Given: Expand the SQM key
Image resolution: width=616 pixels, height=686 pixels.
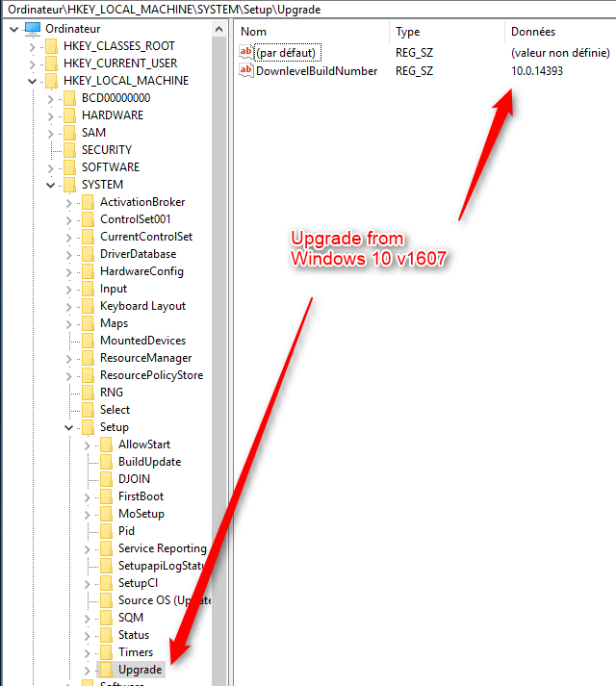Looking at the screenshot, I should [88, 619].
